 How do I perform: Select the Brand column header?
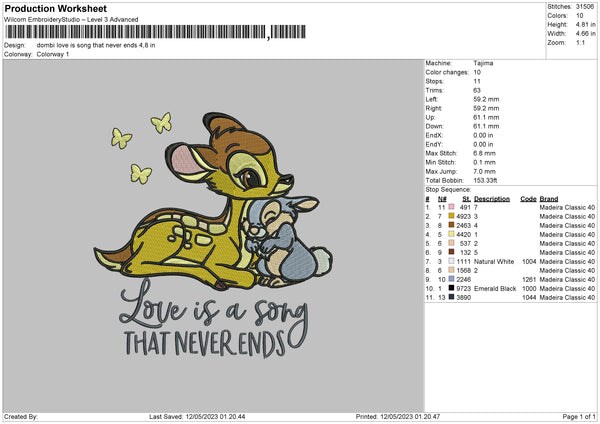(x=549, y=198)
